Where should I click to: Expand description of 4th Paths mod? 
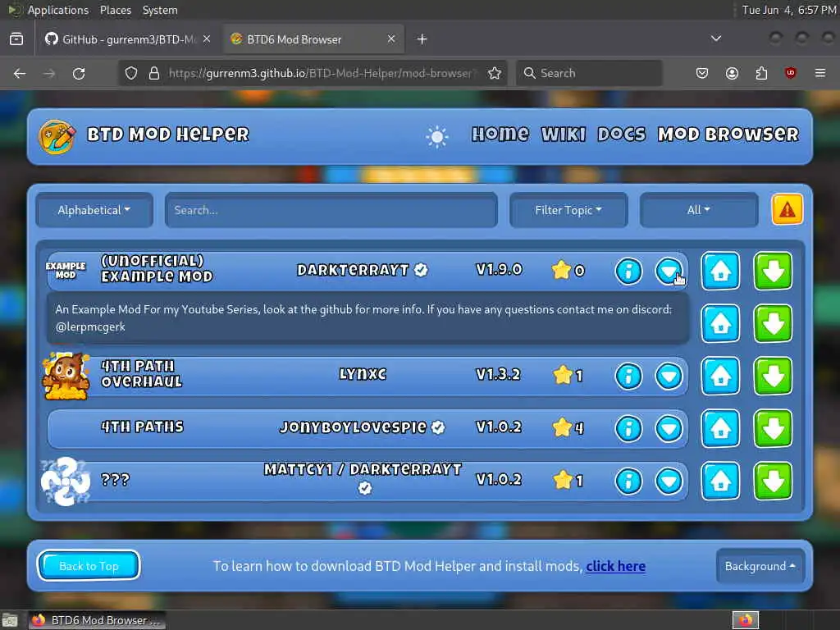(669, 428)
